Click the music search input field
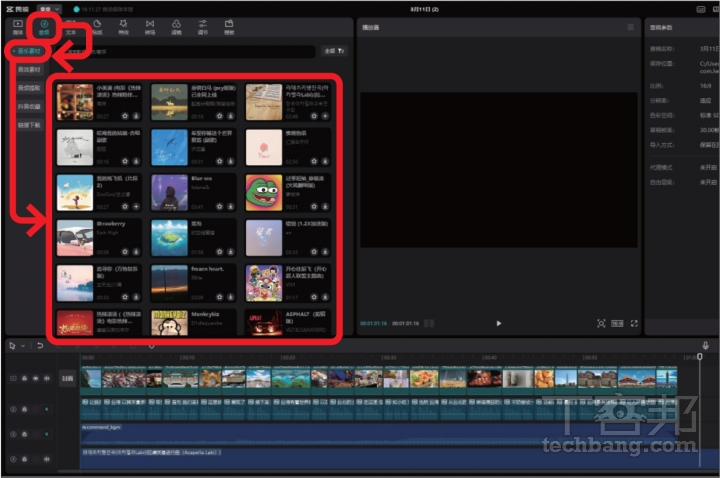Image resolution: width=720 pixels, height=478 pixels. pos(188,51)
